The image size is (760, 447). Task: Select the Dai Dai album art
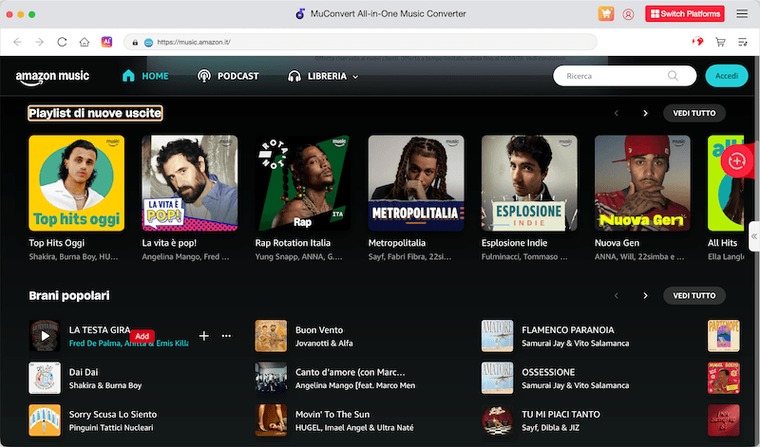45,378
